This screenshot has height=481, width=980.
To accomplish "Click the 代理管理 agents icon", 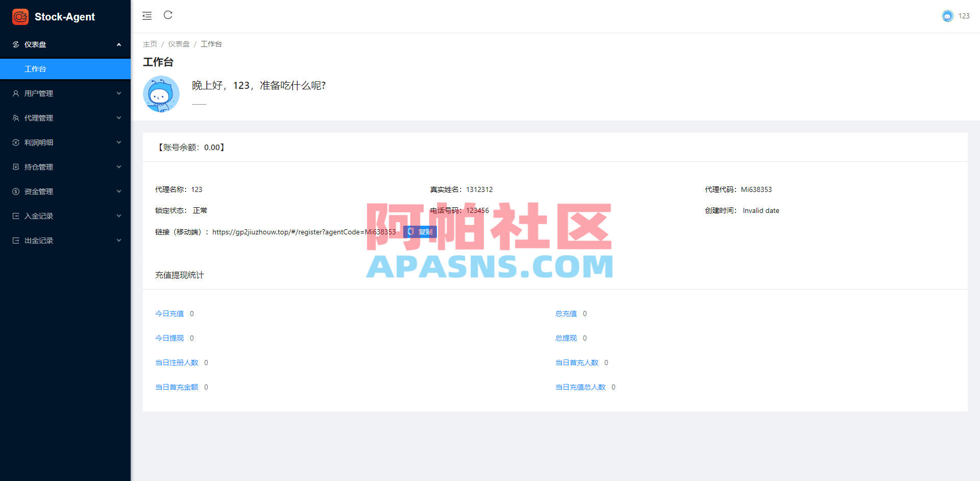I will click(16, 117).
